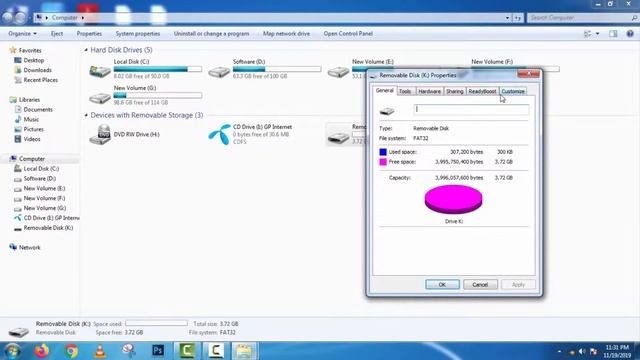Click the magenta Free space swatch
This screenshot has width=640, height=360.
(383, 162)
